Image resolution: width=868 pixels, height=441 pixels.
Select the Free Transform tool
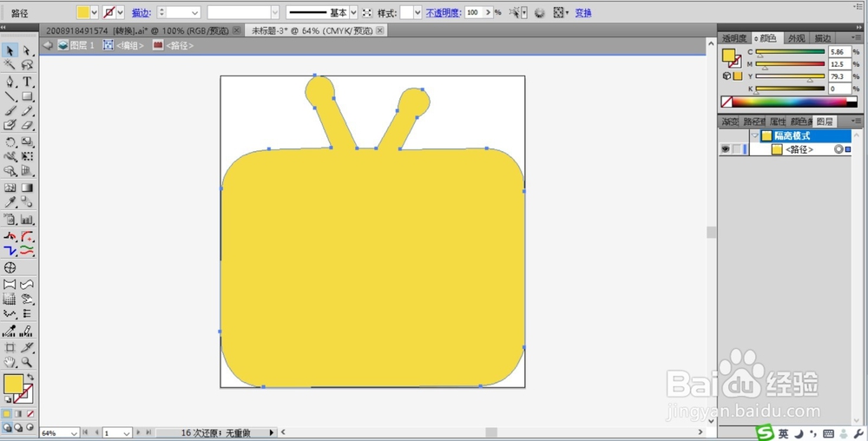click(x=27, y=156)
